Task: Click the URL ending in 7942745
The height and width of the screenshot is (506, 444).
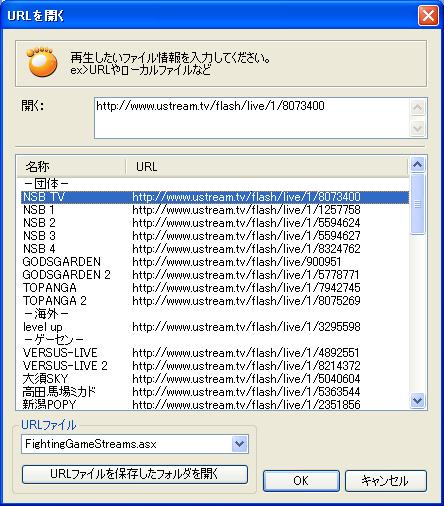Action: pos(246,288)
